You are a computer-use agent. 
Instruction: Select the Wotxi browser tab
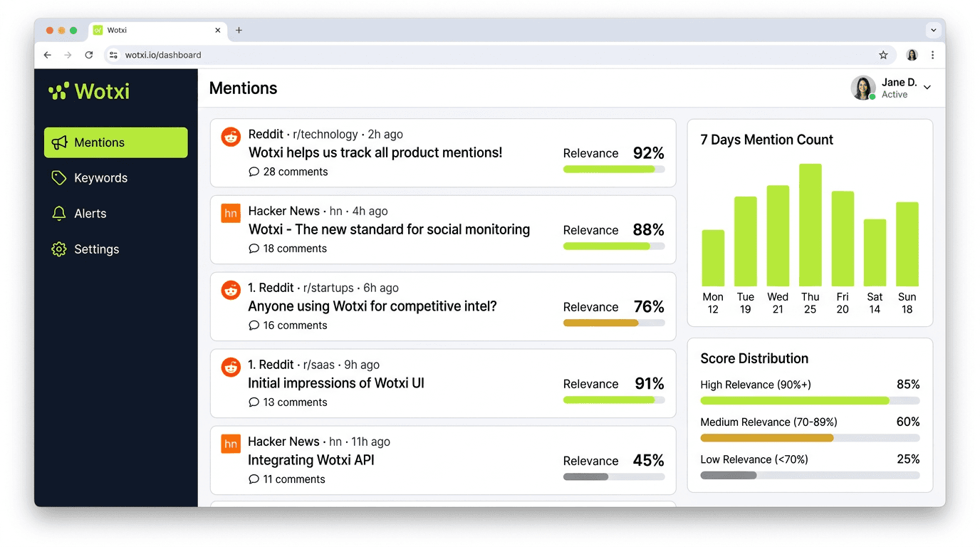pos(157,31)
